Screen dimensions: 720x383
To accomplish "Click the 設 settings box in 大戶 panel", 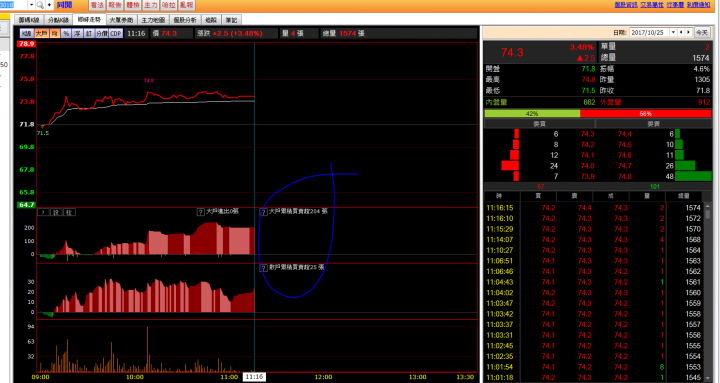I will pos(56,212).
